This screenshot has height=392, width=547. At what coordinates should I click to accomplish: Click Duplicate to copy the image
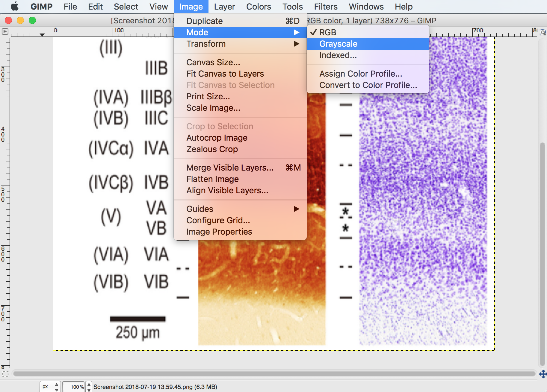click(204, 21)
